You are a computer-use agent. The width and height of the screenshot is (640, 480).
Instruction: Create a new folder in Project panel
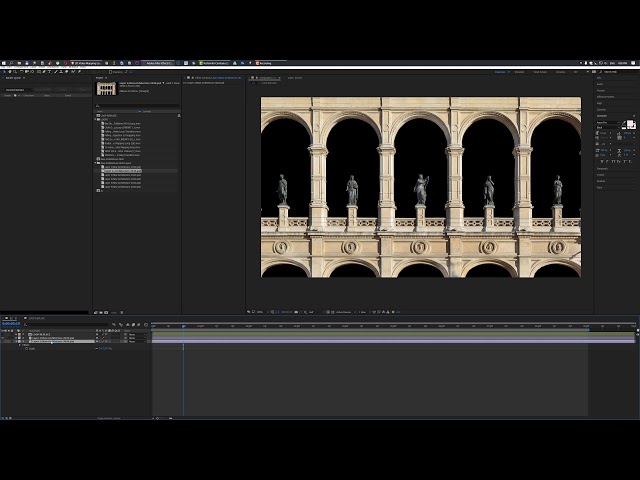[101, 313]
